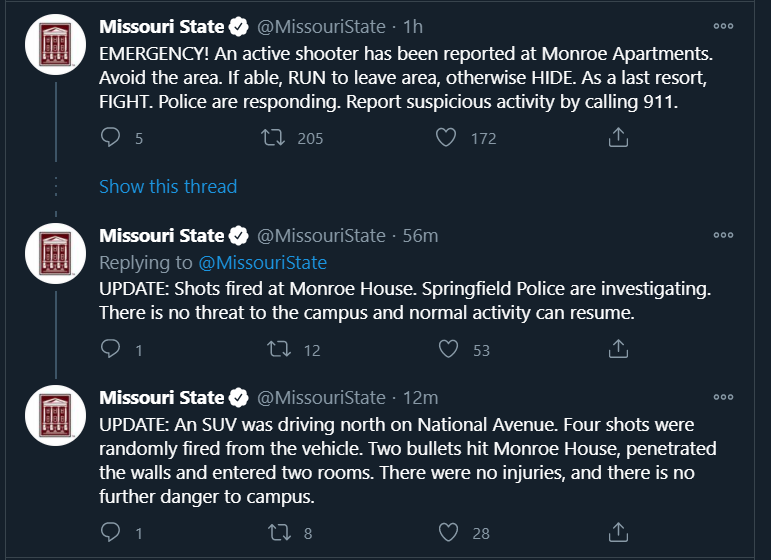
Task: Open the @MissouriState reply mention link
Action: [263, 263]
